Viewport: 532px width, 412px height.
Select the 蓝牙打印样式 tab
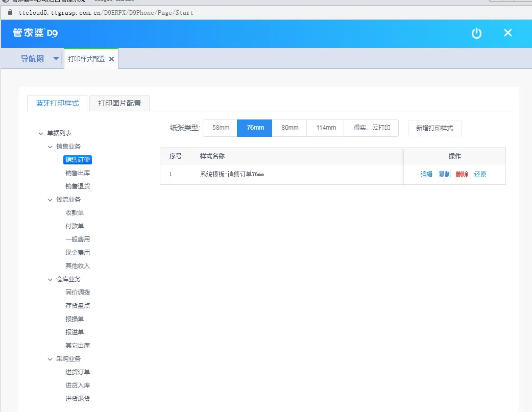57,103
